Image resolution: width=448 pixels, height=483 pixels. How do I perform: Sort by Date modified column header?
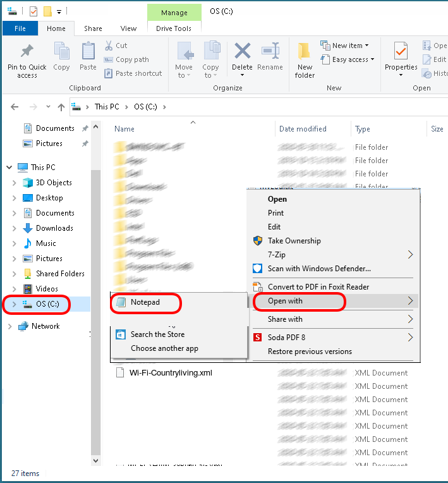click(303, 129)
